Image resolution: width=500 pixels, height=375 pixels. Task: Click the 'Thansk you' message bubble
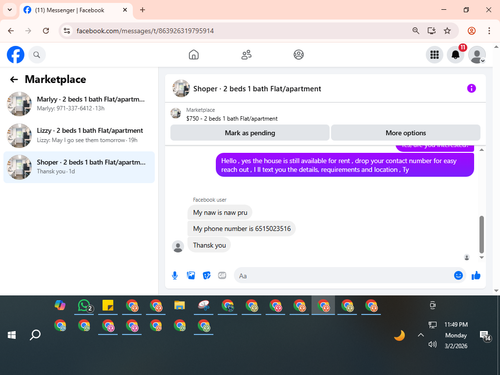tap(209, 245)
